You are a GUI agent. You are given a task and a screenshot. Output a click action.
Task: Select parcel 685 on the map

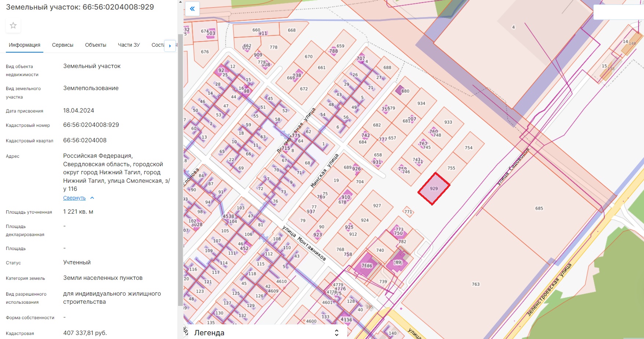[x=539, y=208]
